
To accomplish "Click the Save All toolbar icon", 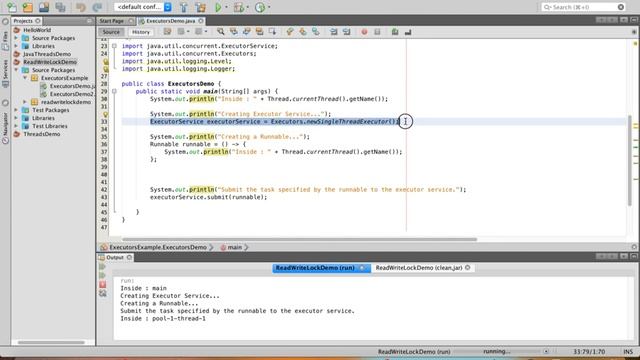I will coord(60,7).
